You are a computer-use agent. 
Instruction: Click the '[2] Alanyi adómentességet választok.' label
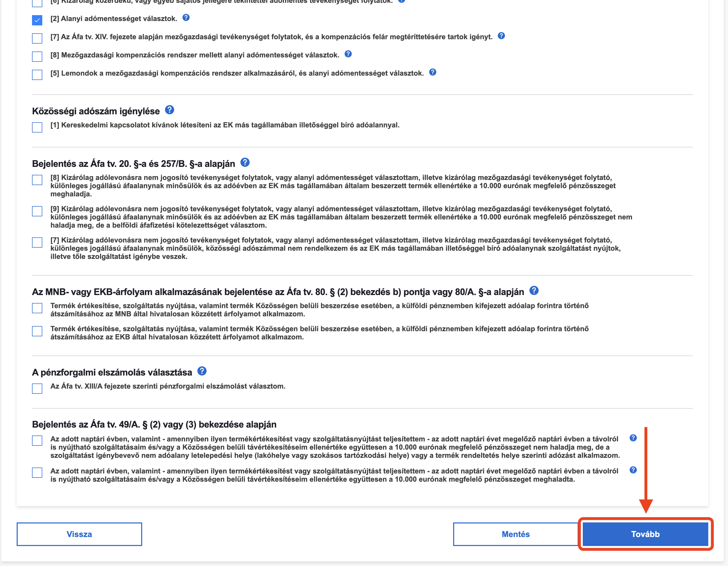tap(114, 19)
